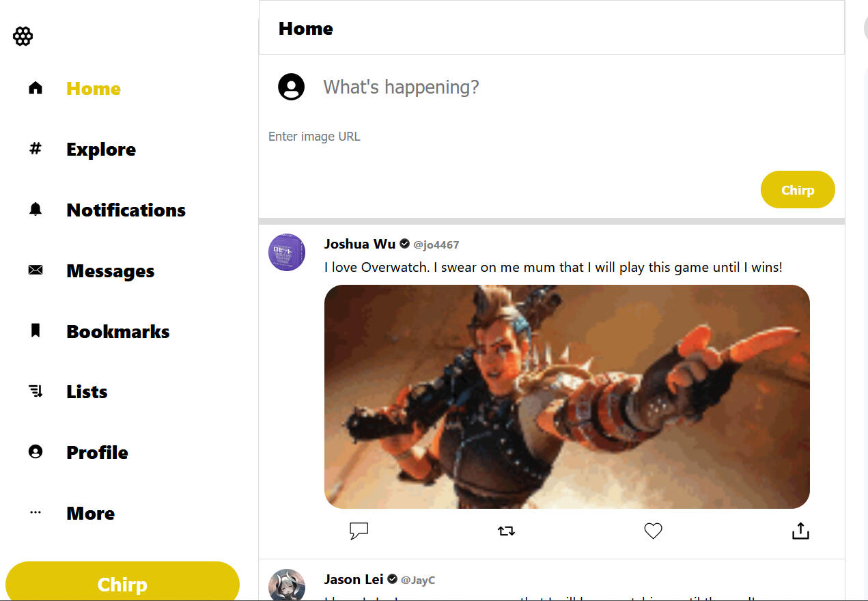Image resolution: width=868 pixels, height=601 pixels.
Task: Open the envelope icon for Messages
Action: (36, 270)
